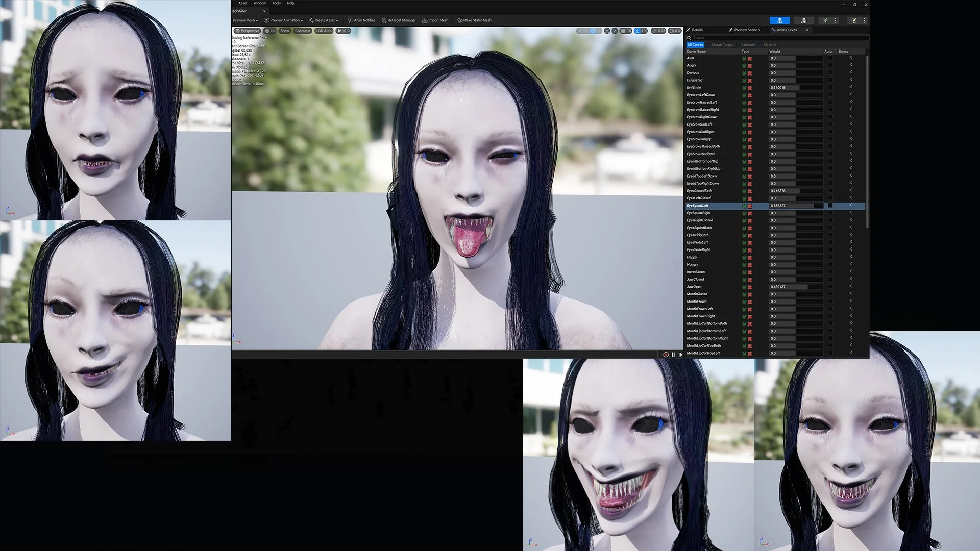Open the Show options dropdown

tap(285, 31)
